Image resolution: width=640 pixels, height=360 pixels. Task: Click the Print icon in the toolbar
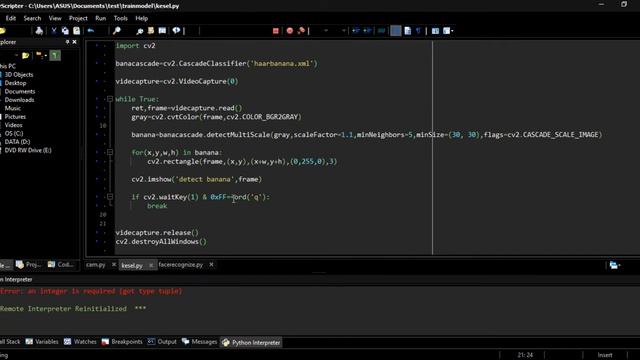click(39, 31)
